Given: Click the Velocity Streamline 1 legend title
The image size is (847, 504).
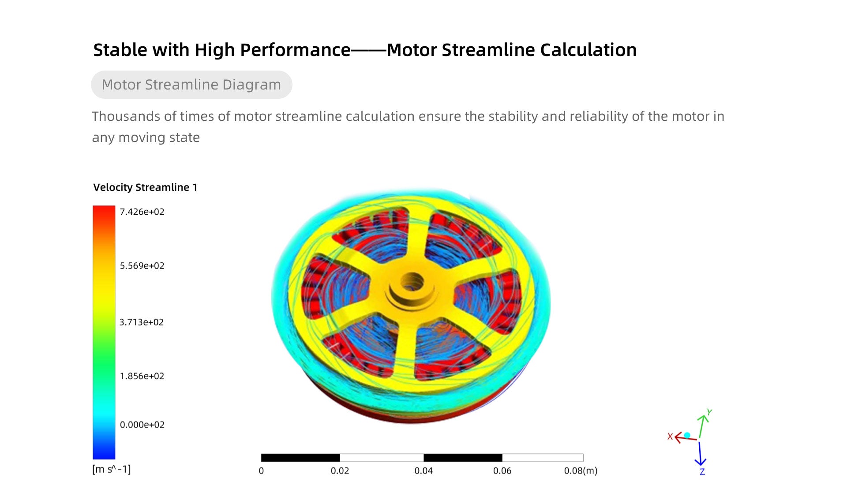Looking at the screenshot, I should [x=145, y=187].
